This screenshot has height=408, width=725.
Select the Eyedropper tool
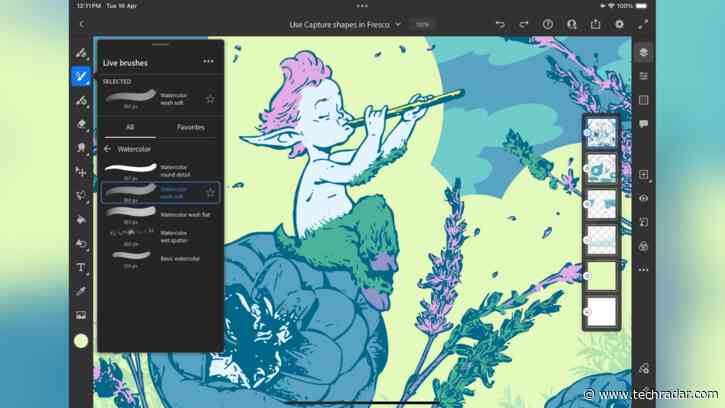click(x=81, y=291)
